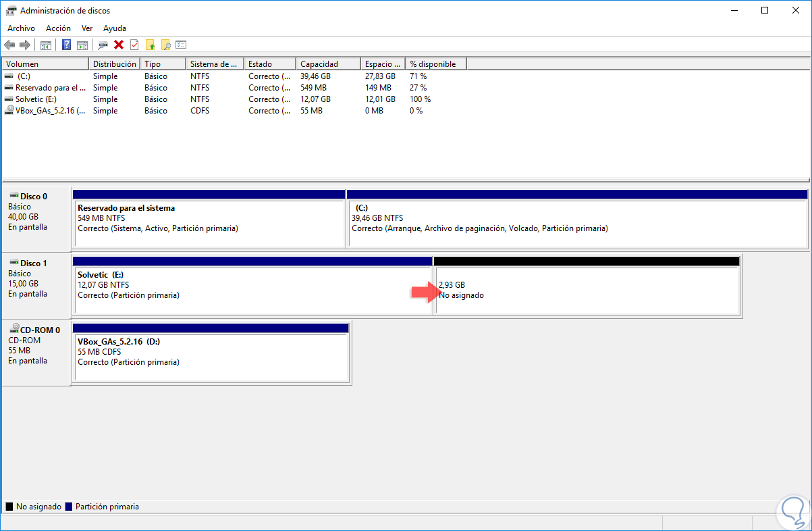This screenshot has height=531, width=812.
Task: Toggle the action pane icon
Action: pyautogui.click(x=82, y=45)
